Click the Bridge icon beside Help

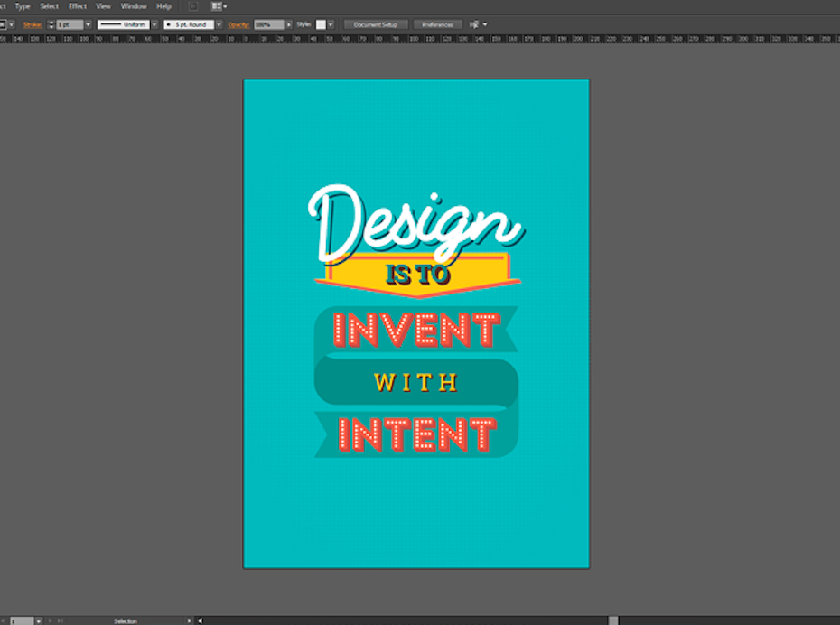tap(193, 6)
